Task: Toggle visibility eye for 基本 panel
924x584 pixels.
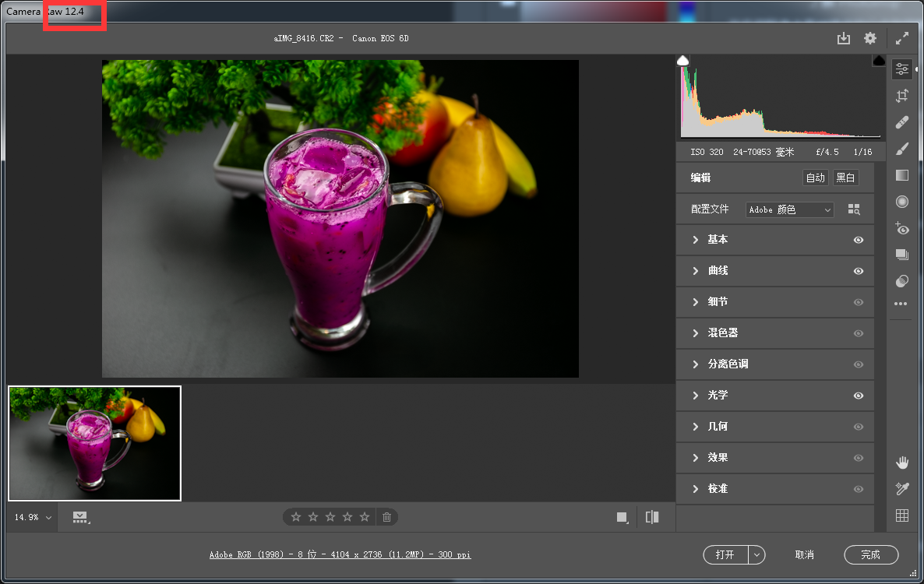Action: pos(859,240)
